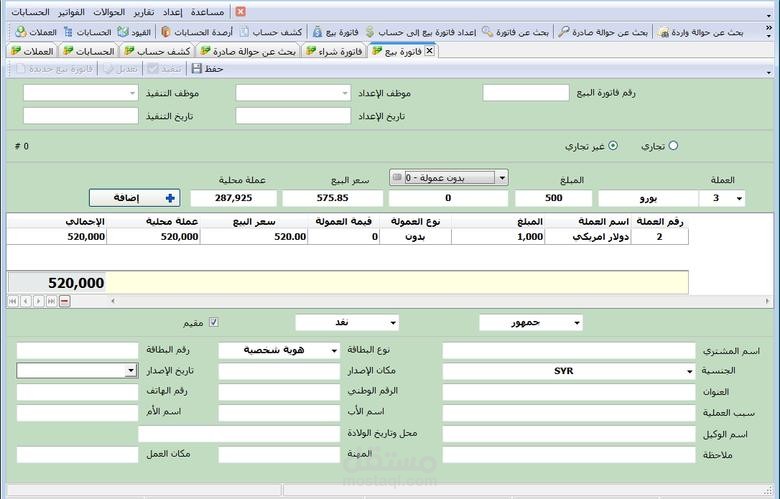The height and width of the screenshot is (499, 780).
Task: Open بحث عن حوالة صادرة icon
Action: click(x=563, y=32)
